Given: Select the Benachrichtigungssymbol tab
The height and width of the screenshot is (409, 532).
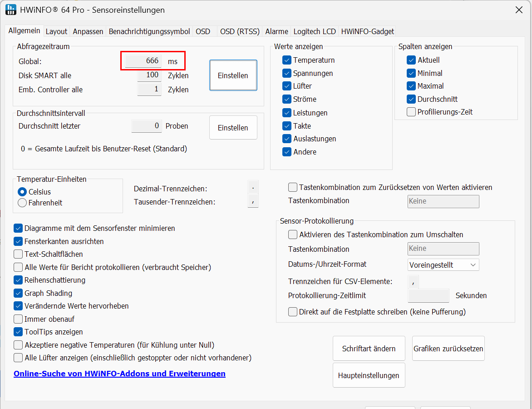Looking at the screenshot, I should (149, 32).
